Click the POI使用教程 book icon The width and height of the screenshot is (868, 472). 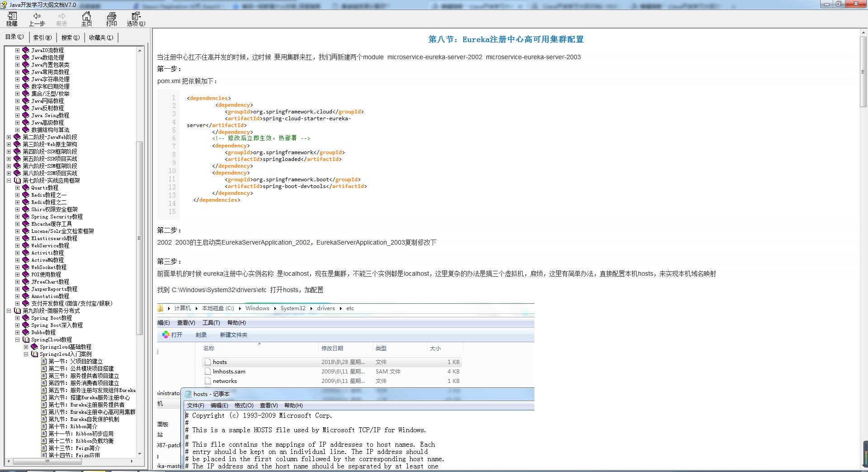pos(26,274)
